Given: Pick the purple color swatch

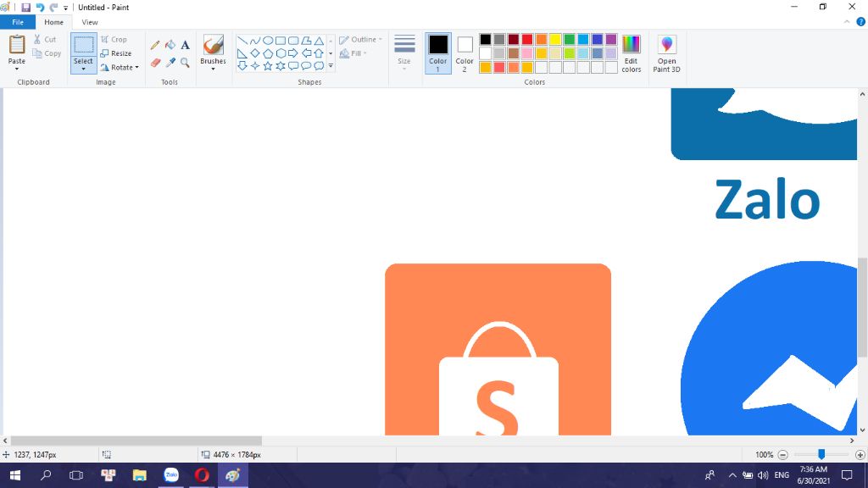Looking at the screenshot, I should pos(611,39).
